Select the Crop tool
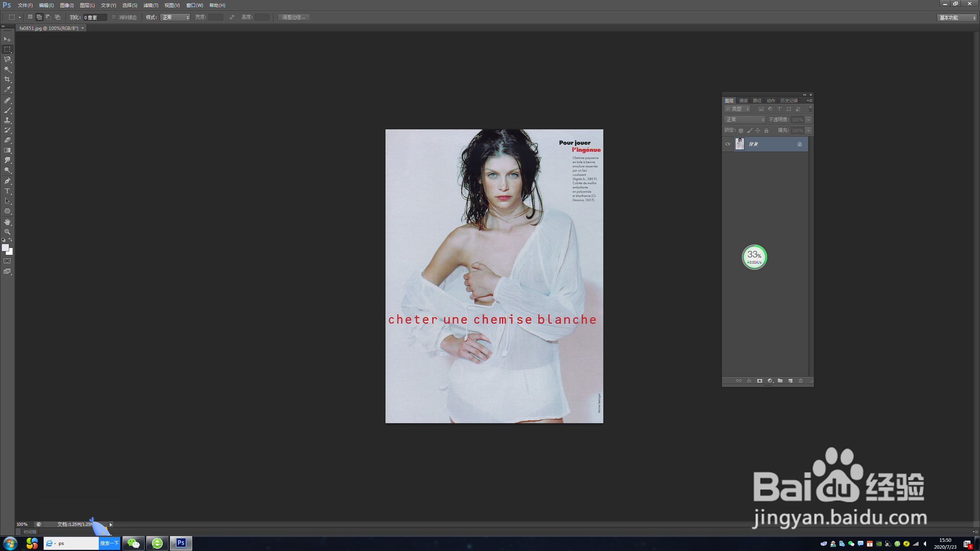 pyautogui.click(x=7, y=79)
